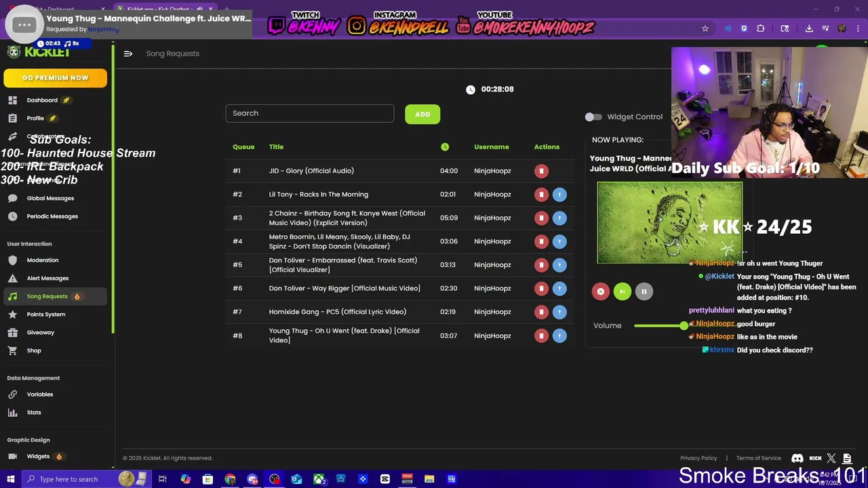Viewport: 868px width, 488px height.
Task: Delete Young Thug - Oh U Went request
Action: coord(541,335)
